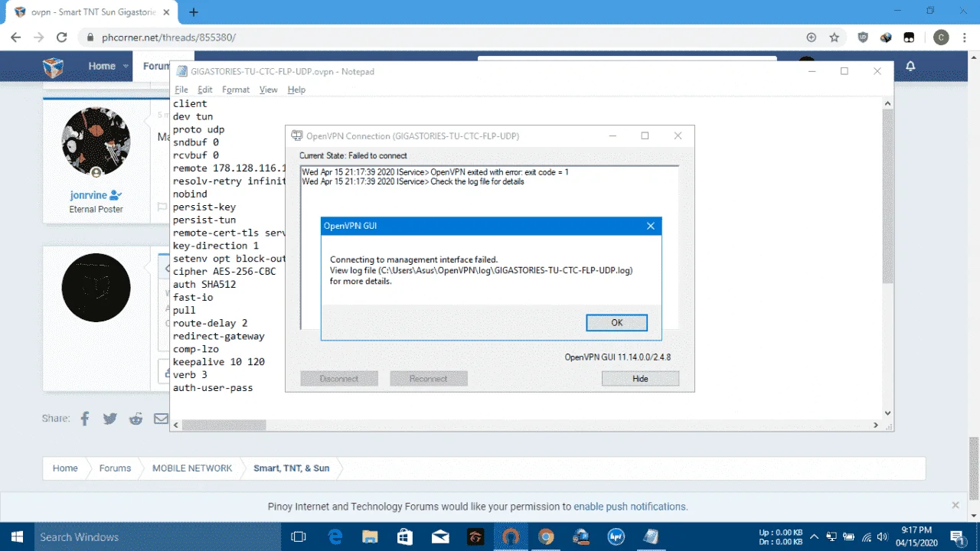The image size is (980, 551).
Task: Click the Home tab in forum navigation
Action: pyautogui.click(x=102, y=67)
